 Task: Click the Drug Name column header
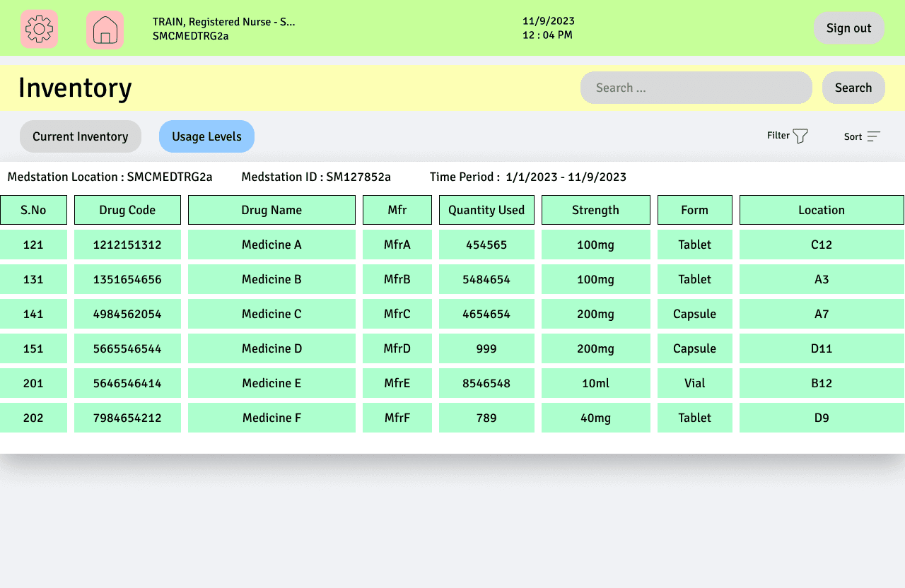(271, 210)
